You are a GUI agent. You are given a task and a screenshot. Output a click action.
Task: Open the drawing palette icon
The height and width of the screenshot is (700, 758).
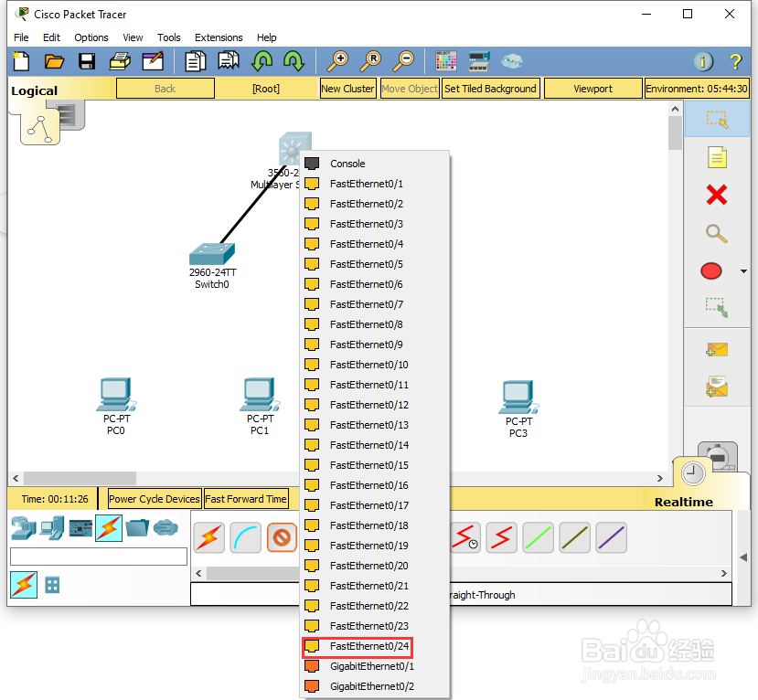click(x=445, y=61)
